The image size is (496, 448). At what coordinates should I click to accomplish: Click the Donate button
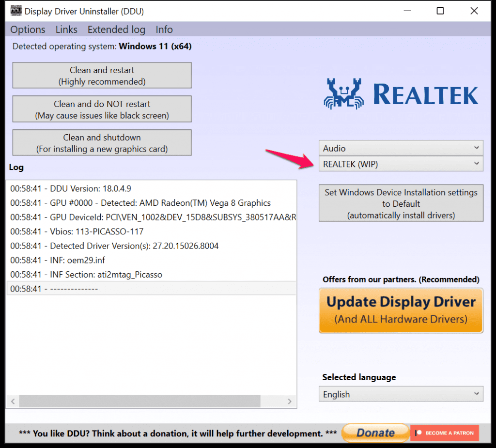[375, 433]
